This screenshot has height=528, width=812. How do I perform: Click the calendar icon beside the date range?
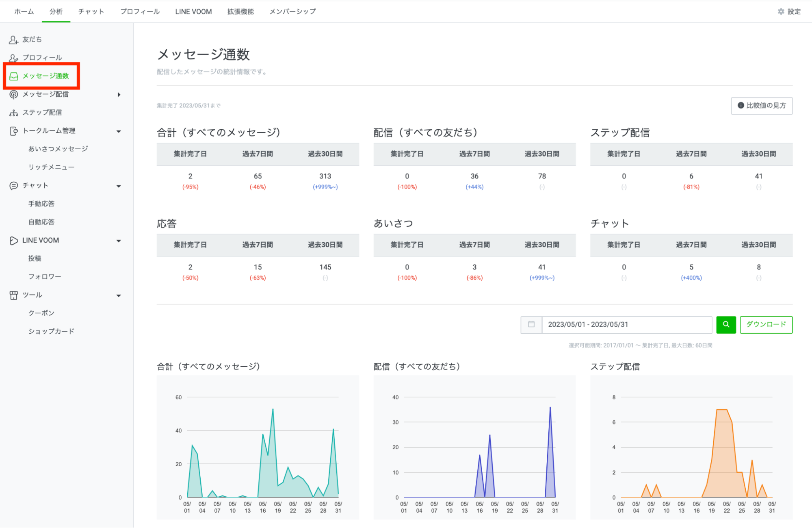click(x=531, y=324)
